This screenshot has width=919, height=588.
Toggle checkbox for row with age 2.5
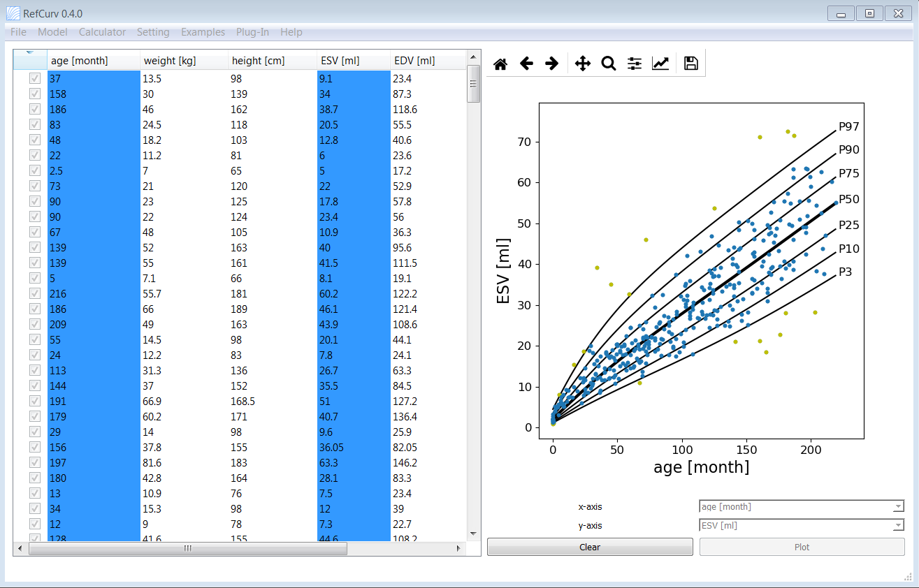tap(34, 171)
